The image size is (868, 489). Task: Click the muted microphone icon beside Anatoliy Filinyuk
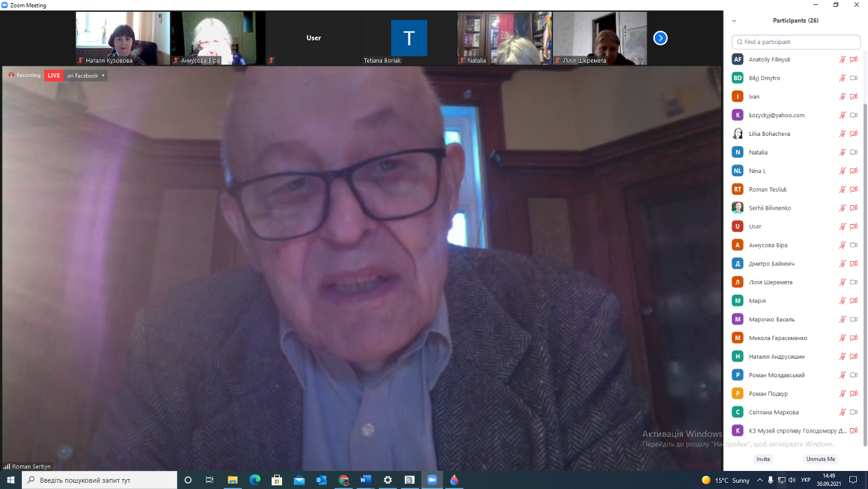843,60
